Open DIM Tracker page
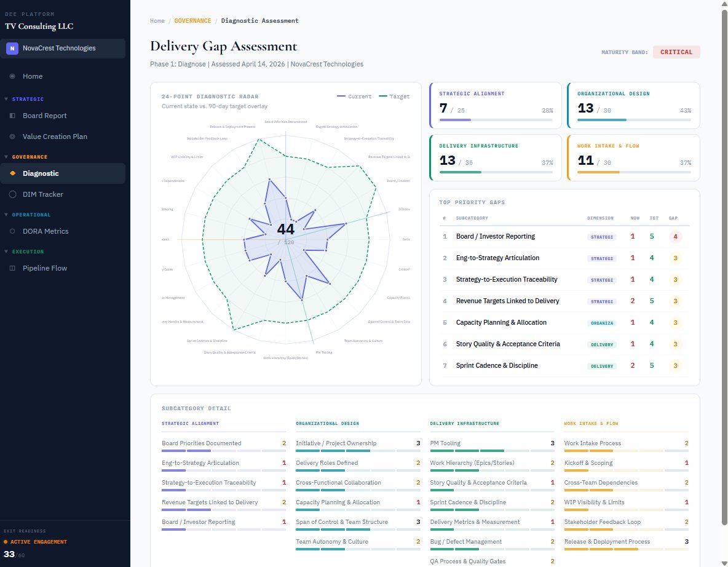Image resolution: width=728 pixels, height=567 pixels. click(x=63, y=194)
